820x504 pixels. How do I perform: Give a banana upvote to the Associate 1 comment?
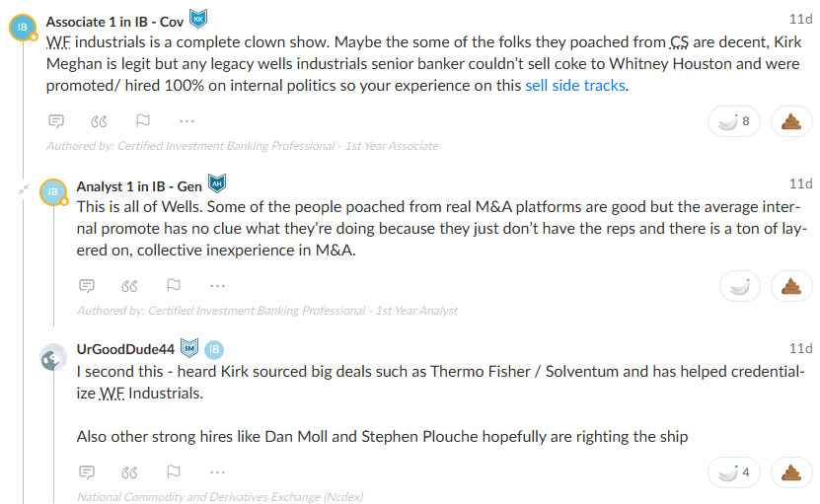(734, 121)
